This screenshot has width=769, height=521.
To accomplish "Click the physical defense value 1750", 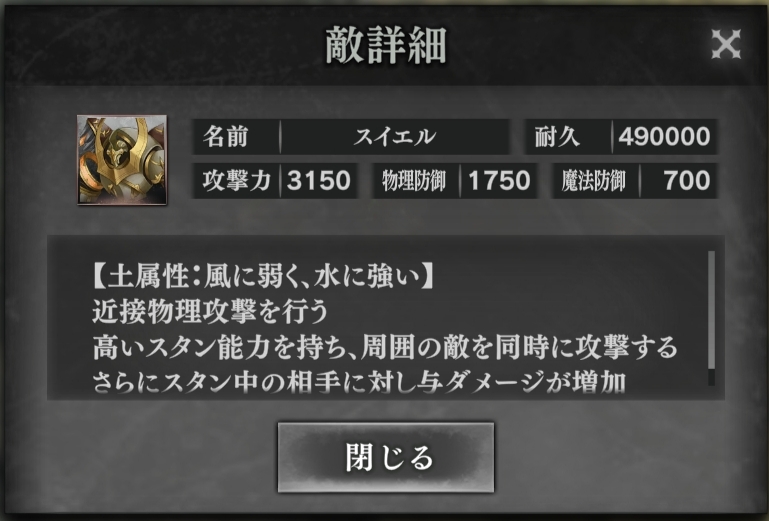I will 499,181.
